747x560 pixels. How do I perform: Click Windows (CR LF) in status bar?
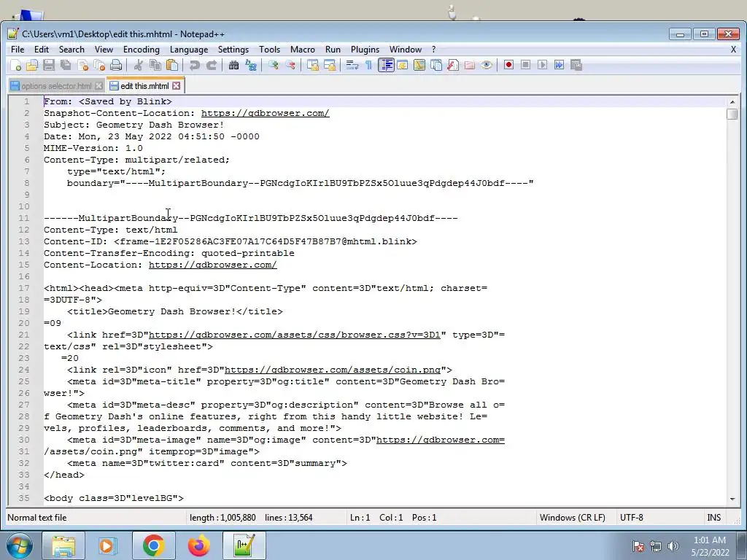coord(572,518)
